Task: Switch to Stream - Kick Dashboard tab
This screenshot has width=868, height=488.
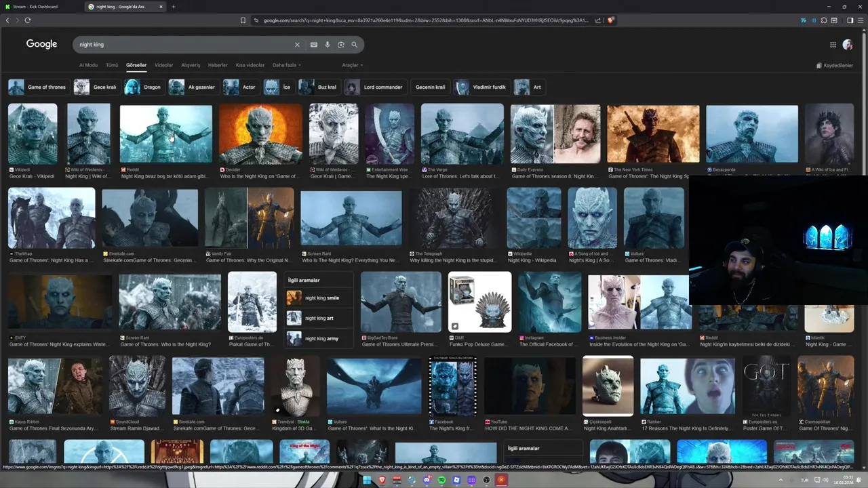Action: [x=41, y=7]
